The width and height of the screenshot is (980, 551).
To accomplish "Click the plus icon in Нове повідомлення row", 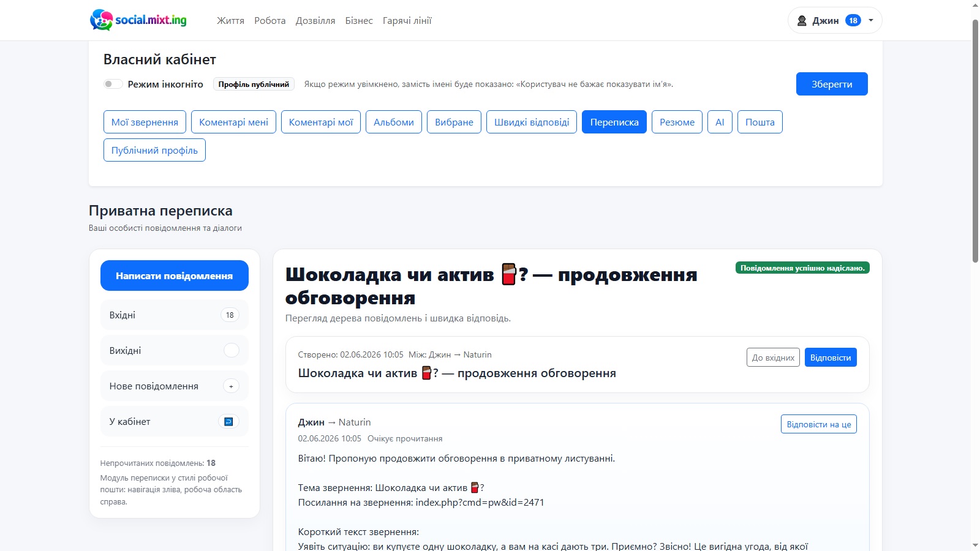I will pos(231,386).
